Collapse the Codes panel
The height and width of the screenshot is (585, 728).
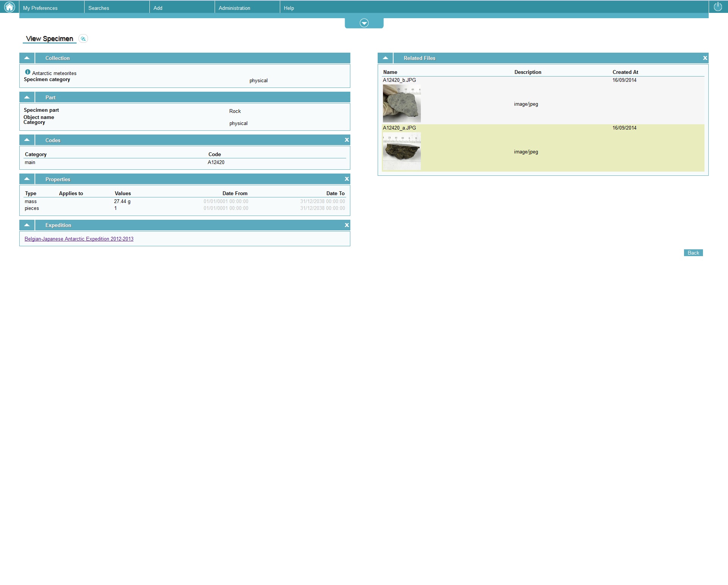(x=27, y=140)
